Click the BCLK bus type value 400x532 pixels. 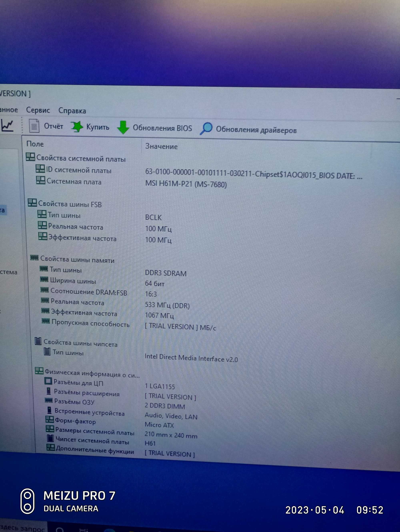[x=153, y=217]
